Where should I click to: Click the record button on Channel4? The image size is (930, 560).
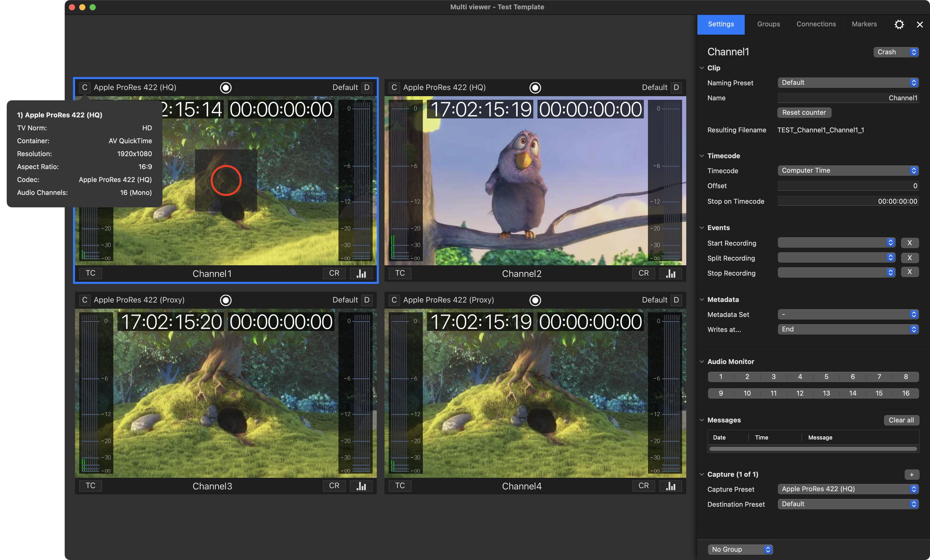click(535, 300)
